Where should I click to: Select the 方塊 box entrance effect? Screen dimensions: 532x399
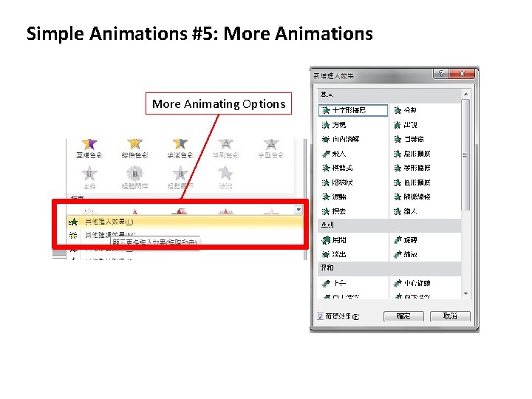334,125
